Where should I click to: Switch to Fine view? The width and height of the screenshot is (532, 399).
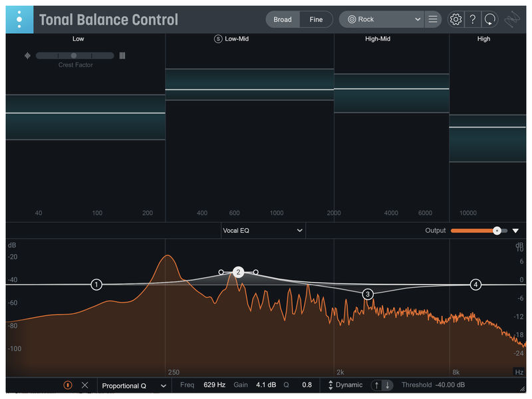pyautogui.click(x=316, y=20)
